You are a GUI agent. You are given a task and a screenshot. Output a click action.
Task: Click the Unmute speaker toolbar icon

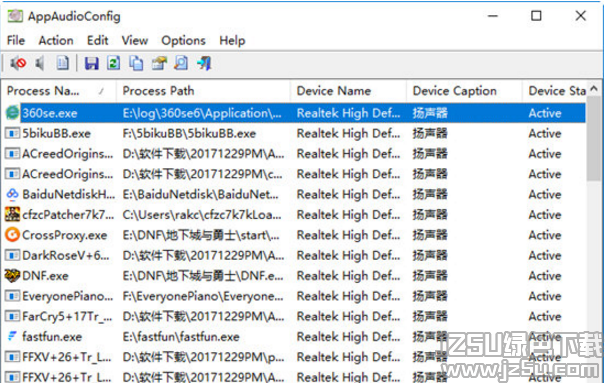click(40, 63)
